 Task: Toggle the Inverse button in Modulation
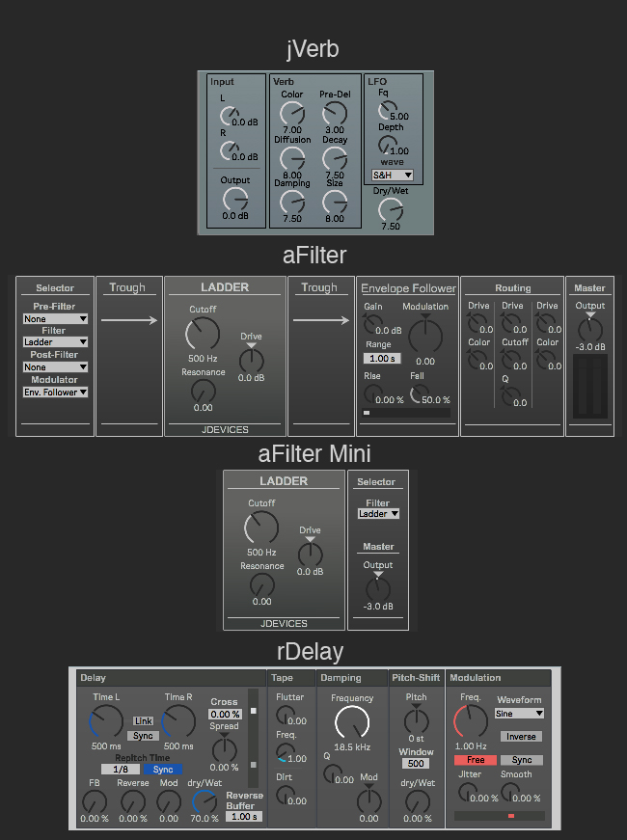[x=521, y=737]
